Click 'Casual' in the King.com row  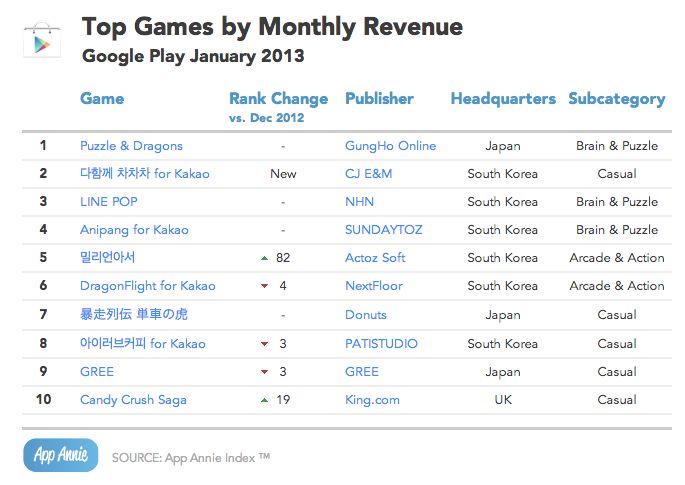(x=617, y=399)
